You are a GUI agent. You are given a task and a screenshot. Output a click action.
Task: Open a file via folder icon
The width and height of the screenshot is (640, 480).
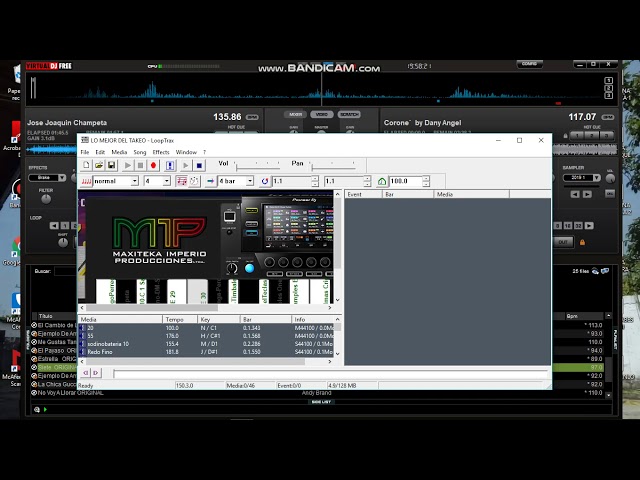[99, 165]
